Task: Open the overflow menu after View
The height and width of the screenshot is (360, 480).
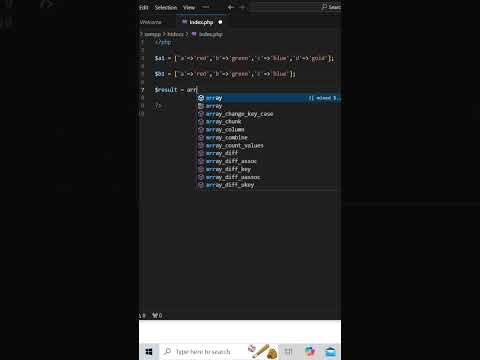Action: point(206,7)
